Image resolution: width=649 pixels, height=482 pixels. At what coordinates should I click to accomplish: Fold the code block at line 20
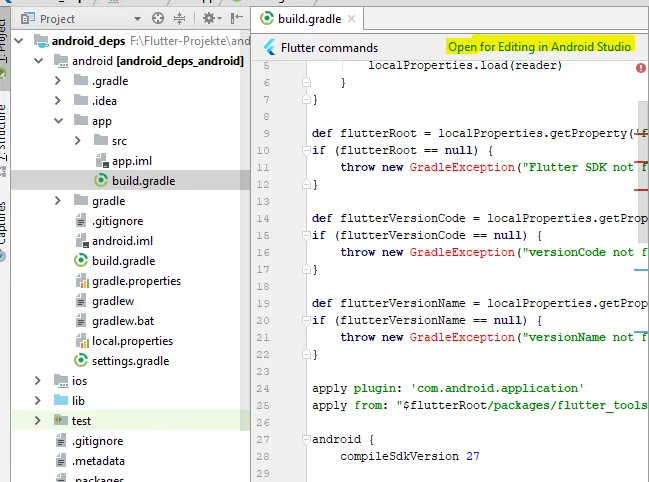(306, 320)
